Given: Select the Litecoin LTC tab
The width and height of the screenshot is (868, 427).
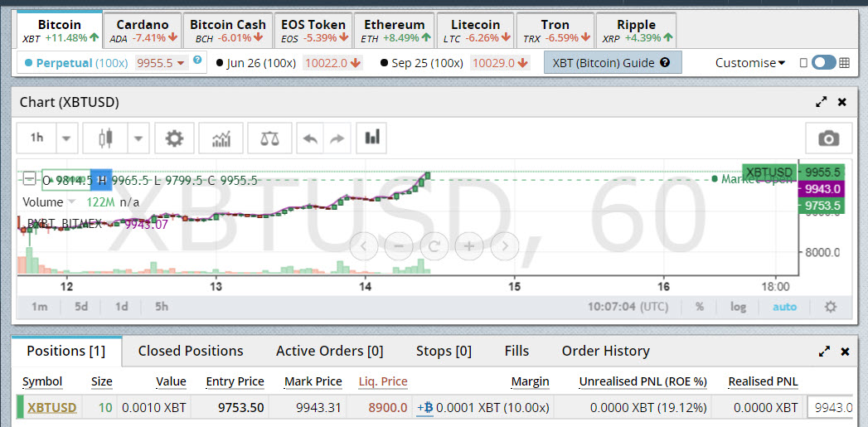Looking at the screenshot, I should pos(476,31).
